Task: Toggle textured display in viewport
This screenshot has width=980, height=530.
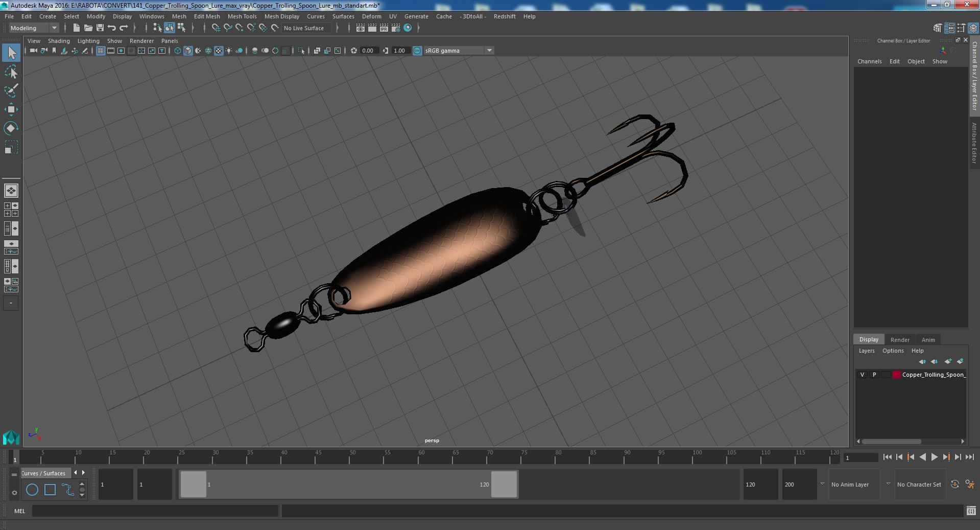Action: [219, 51]
